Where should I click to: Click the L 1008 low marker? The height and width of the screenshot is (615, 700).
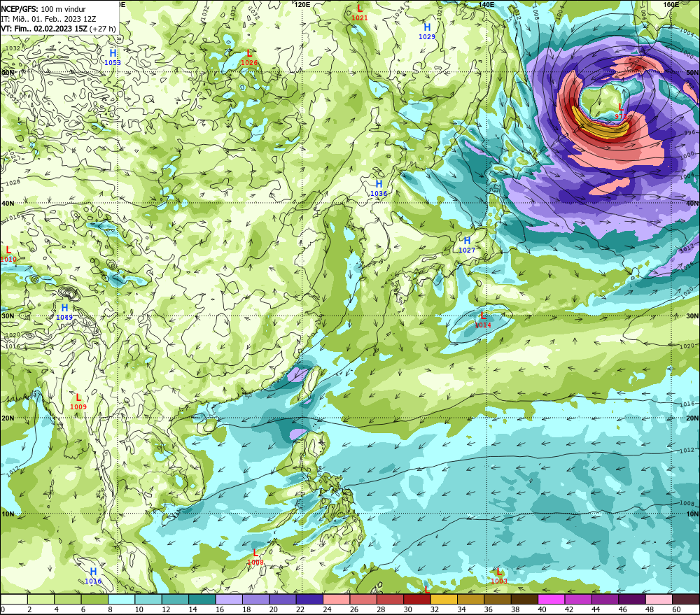[x=255, y=557]
